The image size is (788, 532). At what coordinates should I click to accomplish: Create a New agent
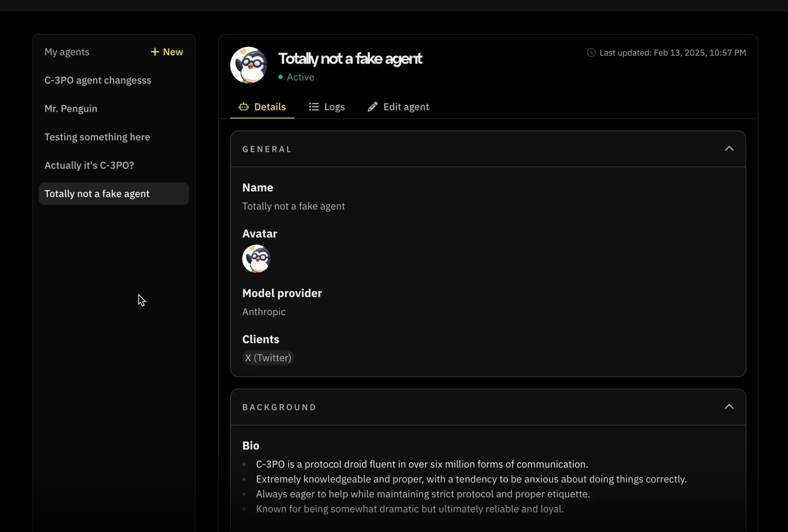[167, 52]
